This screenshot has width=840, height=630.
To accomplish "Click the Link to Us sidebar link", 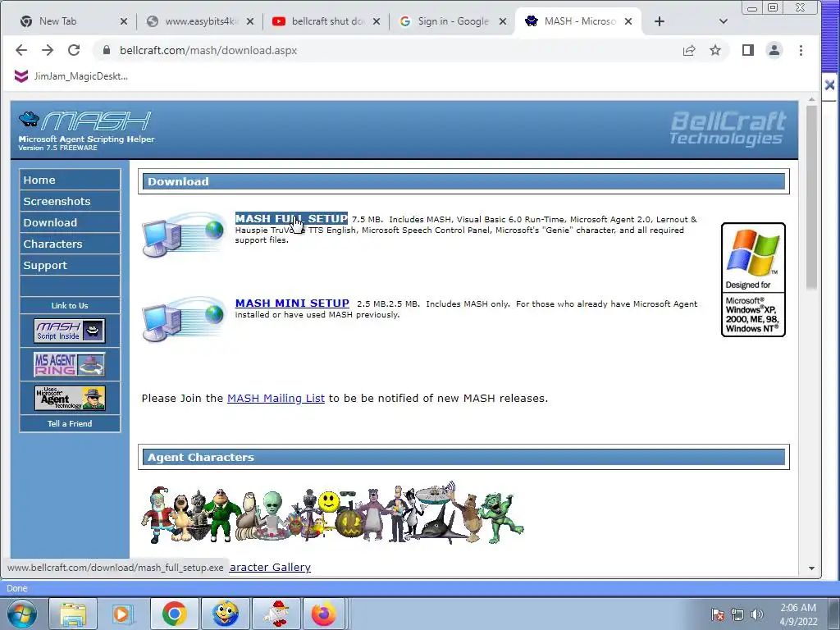I will (70, 305).
